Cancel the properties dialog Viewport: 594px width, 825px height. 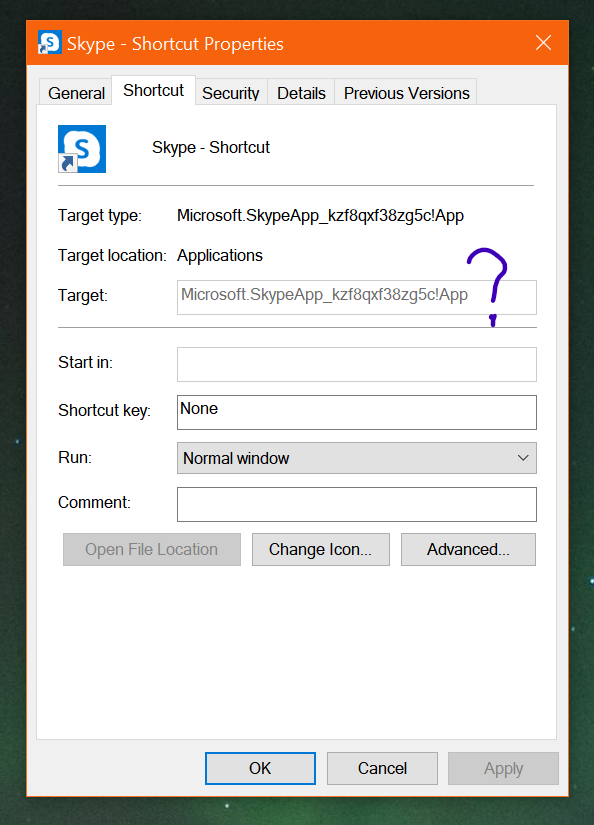[382, 768]
